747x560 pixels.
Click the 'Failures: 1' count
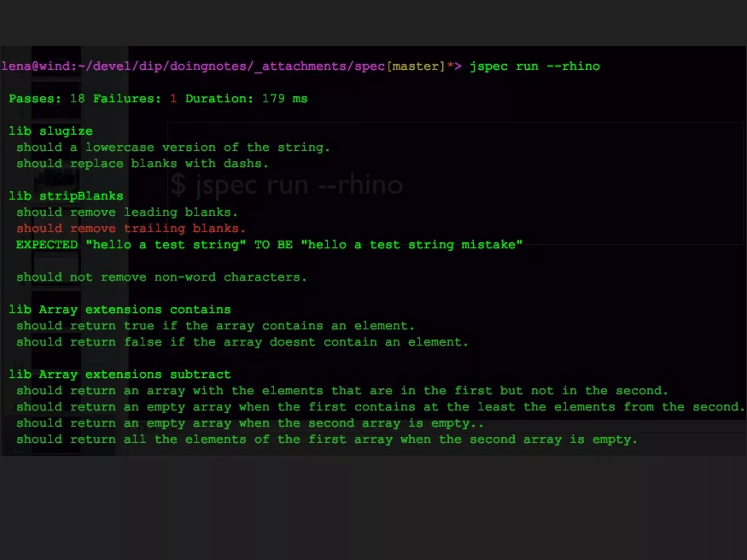click(x=135, y=99)
